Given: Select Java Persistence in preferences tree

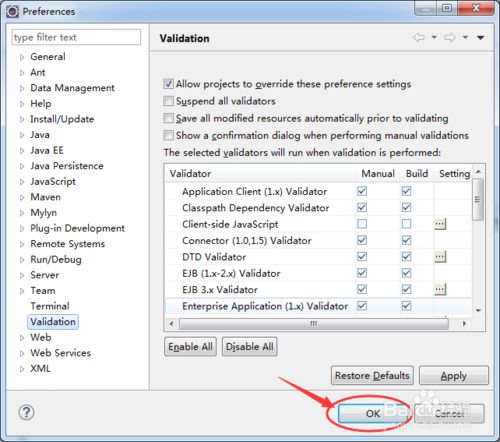Looking at the screenshot, I should coord(67,166).
